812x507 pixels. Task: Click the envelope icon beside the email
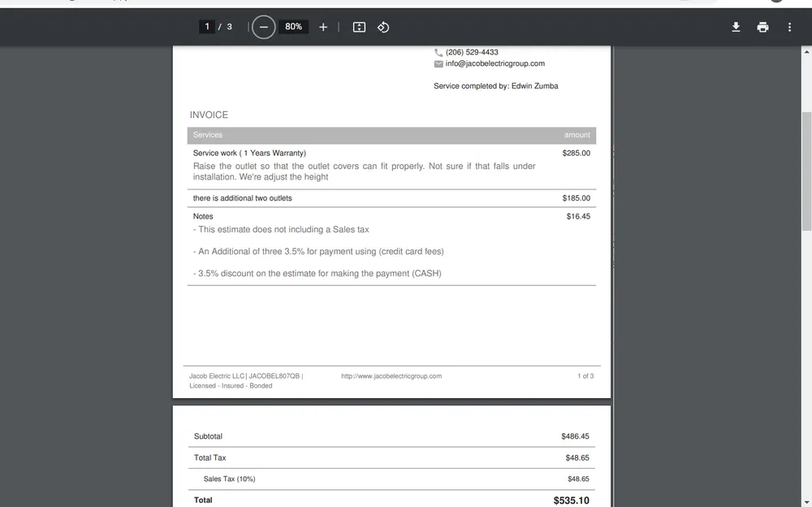click(438, 63)
